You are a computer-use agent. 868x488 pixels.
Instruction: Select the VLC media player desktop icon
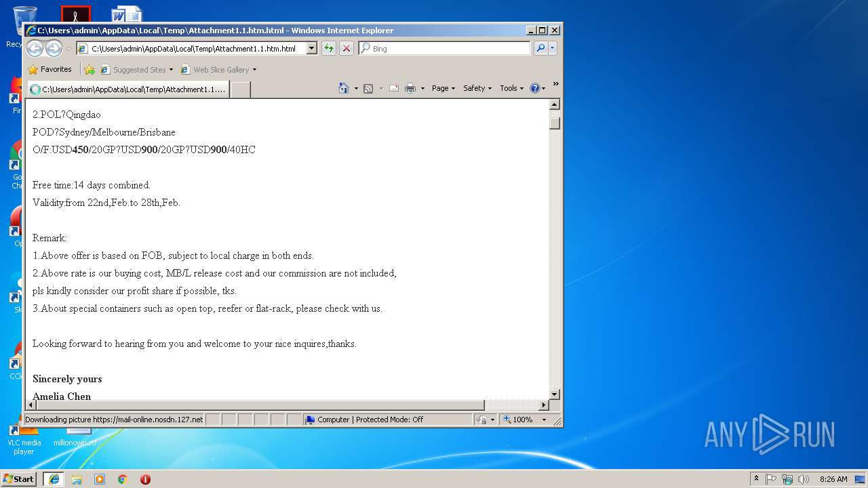(24, 441)
